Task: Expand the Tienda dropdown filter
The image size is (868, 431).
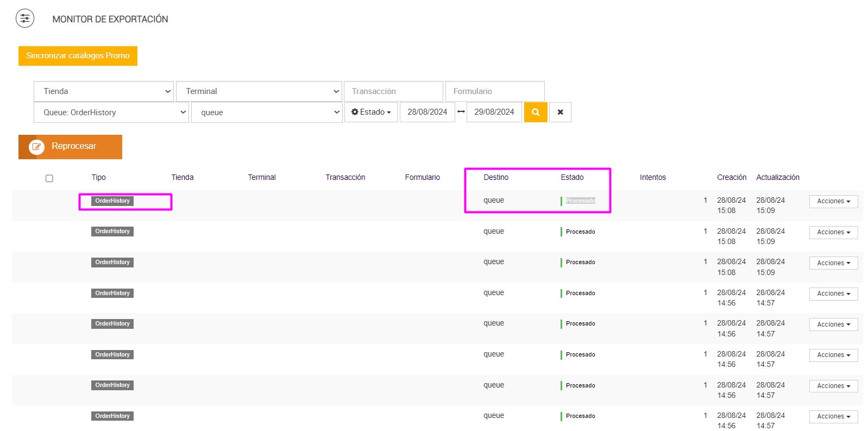Action: [x=104, y=91]
